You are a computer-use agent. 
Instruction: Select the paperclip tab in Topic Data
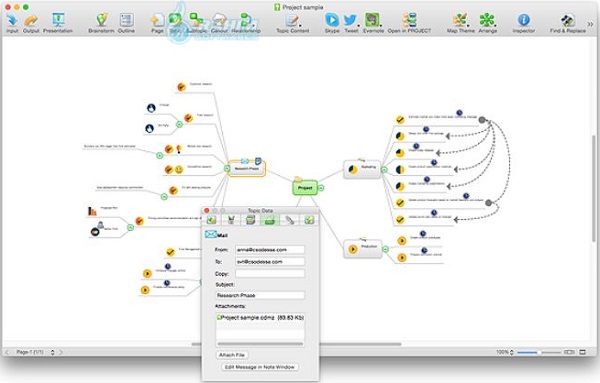290,220
